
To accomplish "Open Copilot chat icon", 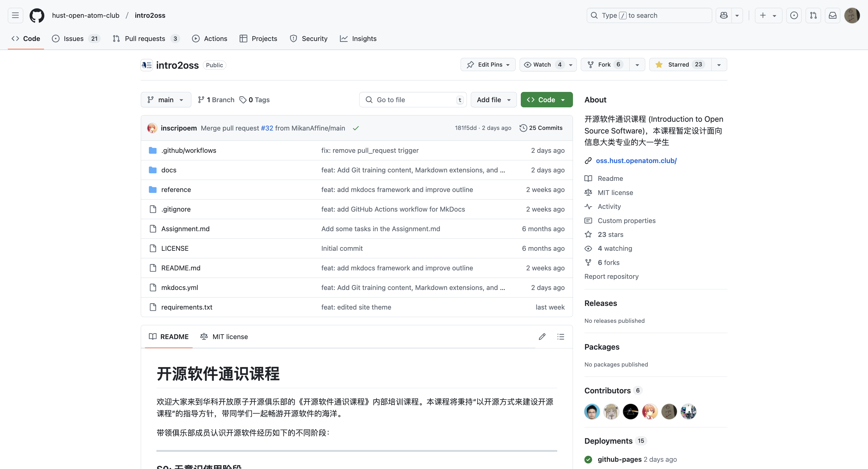I will pyautogui.click(x=724, y=15).
